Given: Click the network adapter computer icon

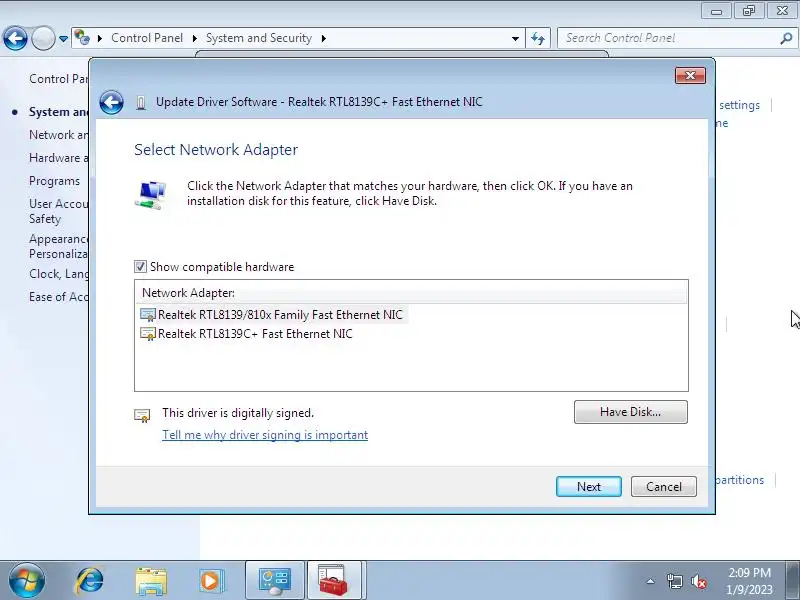Looking at the screenshot, I should pos(151,195).
